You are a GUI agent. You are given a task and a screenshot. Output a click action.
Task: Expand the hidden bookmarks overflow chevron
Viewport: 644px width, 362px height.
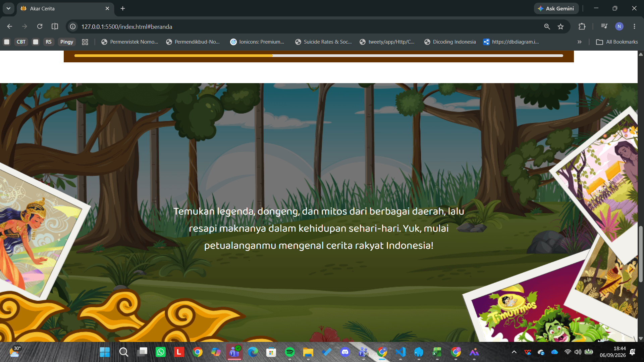pyautogui.click(x=579, y=42)
